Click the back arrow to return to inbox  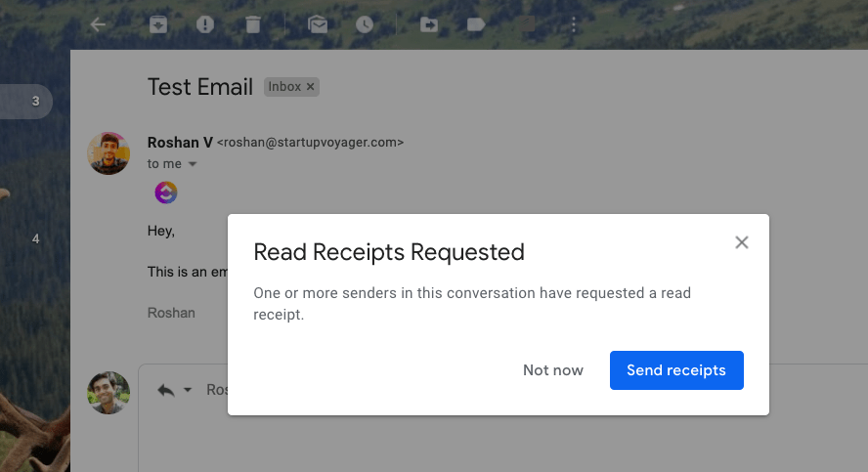coord(98,25)
